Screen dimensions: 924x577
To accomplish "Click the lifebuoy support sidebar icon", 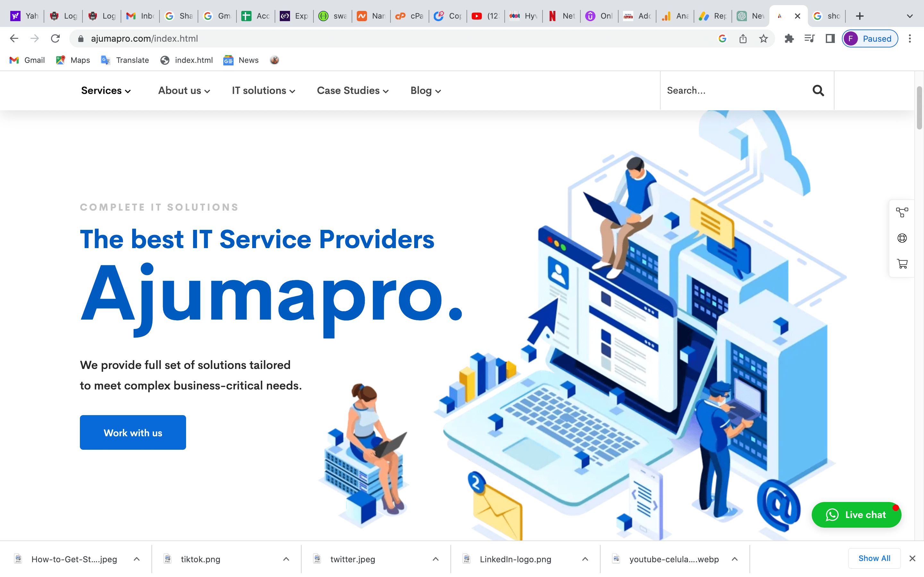I will point(902,238).
